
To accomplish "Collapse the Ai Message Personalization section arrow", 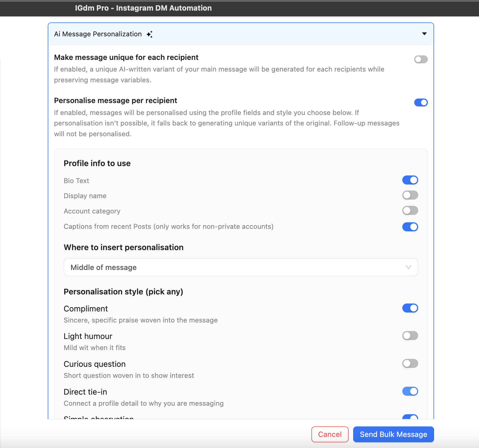I will [424, 34].
